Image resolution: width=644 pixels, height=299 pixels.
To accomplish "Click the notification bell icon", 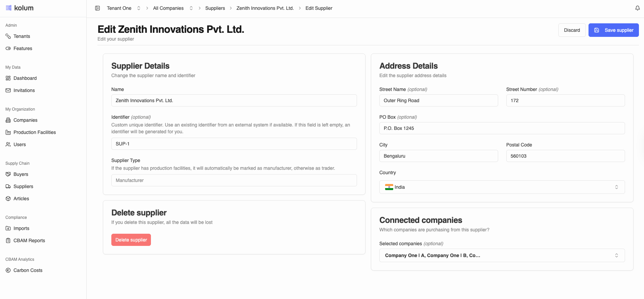I will pos(637,8).
